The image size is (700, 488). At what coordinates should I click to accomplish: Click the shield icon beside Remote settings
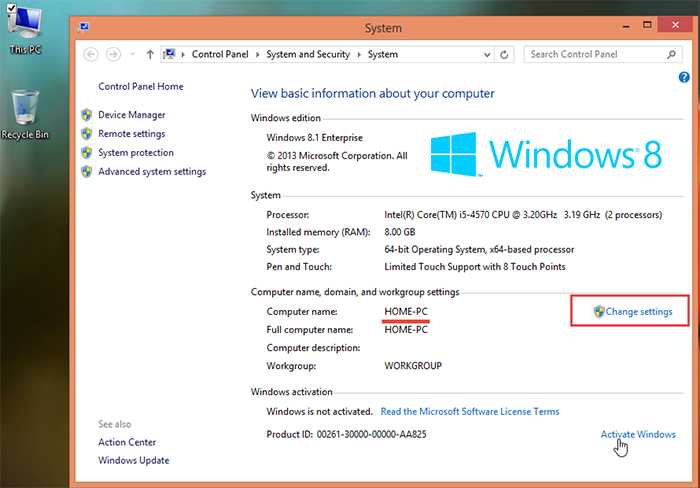(87, 133)
